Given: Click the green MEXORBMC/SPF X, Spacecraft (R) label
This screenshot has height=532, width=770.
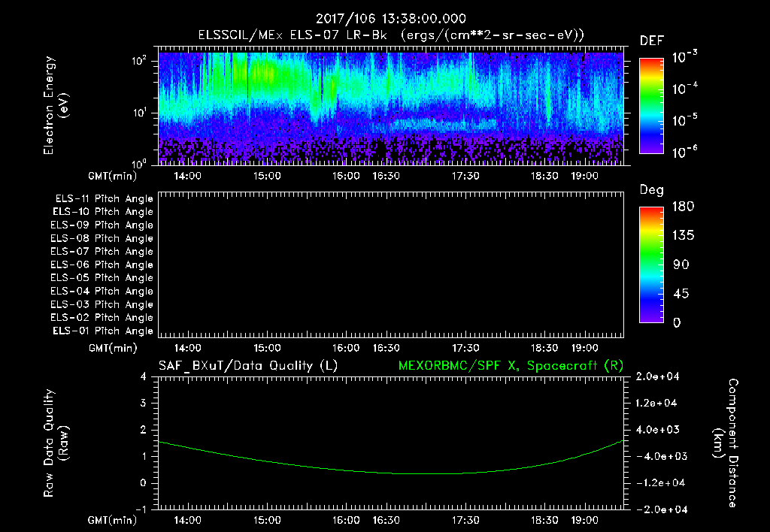Looking at the screenshot, I should pos(511,366).
